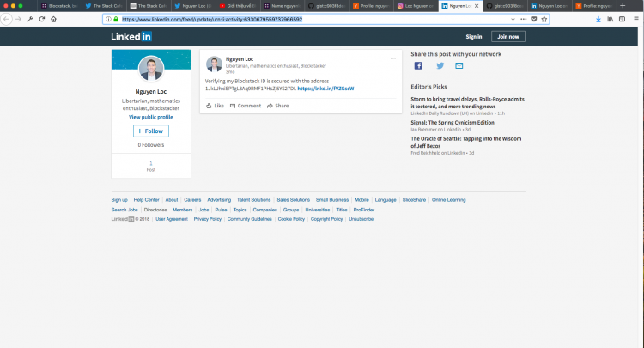The width and height of the screenshot is (644, 348).
Task: Switch to the Blockstack tab
Action: pyautogui.click(x=59, y=6)
